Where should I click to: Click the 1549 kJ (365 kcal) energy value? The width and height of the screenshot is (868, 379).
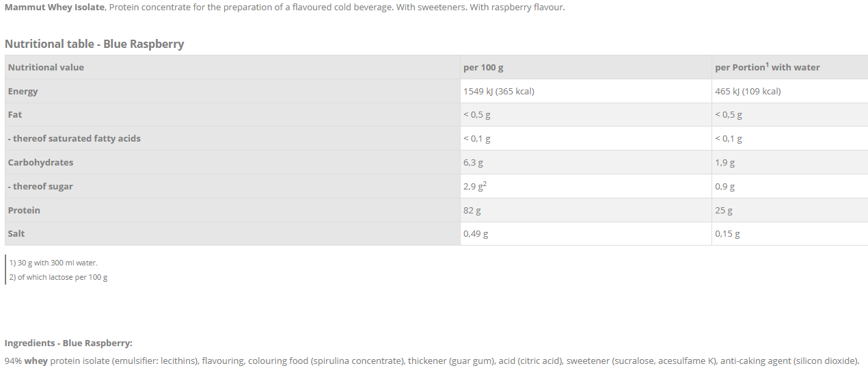[498, 91]
